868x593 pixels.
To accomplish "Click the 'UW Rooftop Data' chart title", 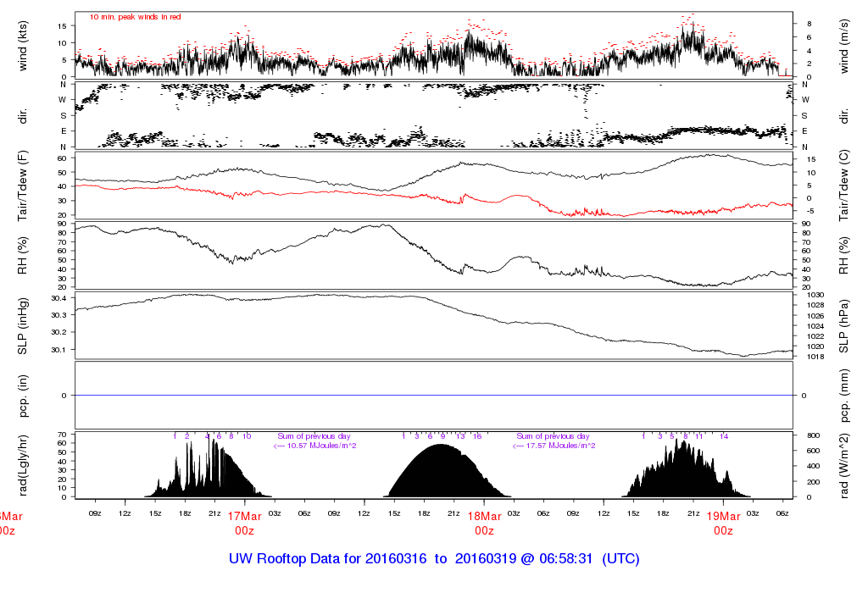I will pyautogui.click(x=434, y=559).
